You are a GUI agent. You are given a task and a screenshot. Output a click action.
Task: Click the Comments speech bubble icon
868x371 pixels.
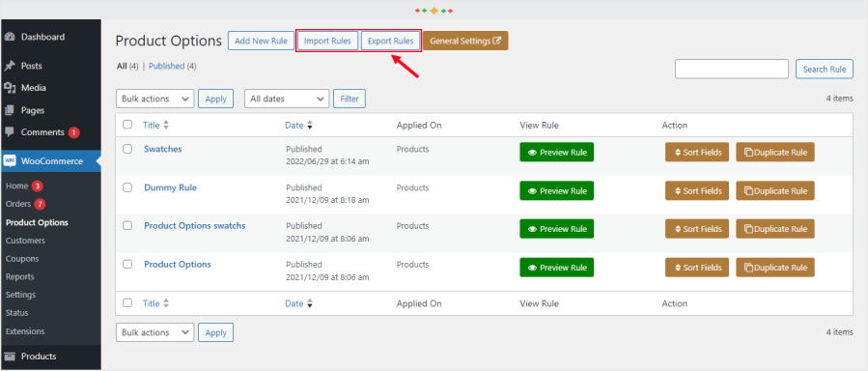pyautogui.click(x=10, y=133)
